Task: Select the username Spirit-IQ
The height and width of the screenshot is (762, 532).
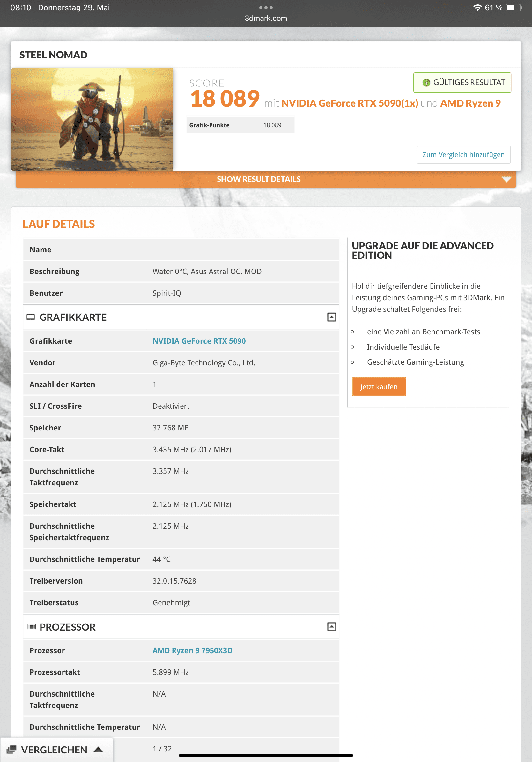Action: (x=167, y=293)
